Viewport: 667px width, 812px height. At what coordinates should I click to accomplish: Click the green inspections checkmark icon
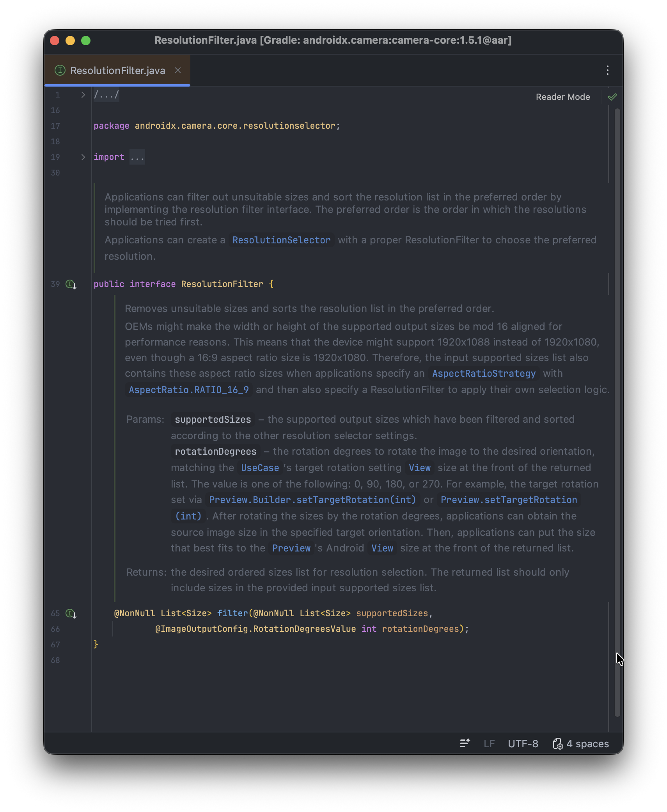(x=612, y=97)
